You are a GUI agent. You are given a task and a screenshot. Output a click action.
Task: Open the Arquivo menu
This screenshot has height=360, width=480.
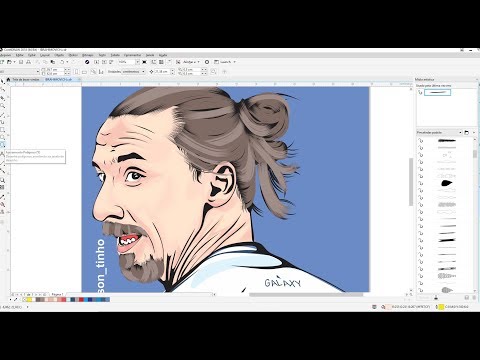pyautogui.click(x=5, y=55)
